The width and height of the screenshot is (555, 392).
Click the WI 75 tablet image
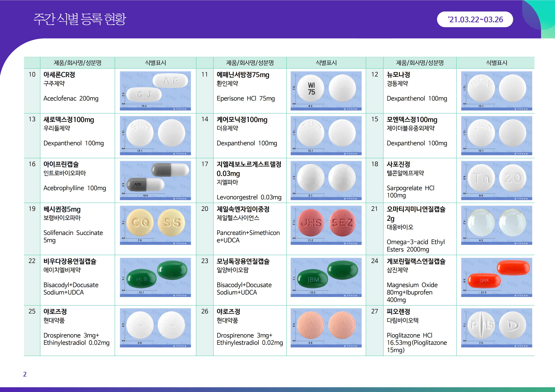(326, 91)
